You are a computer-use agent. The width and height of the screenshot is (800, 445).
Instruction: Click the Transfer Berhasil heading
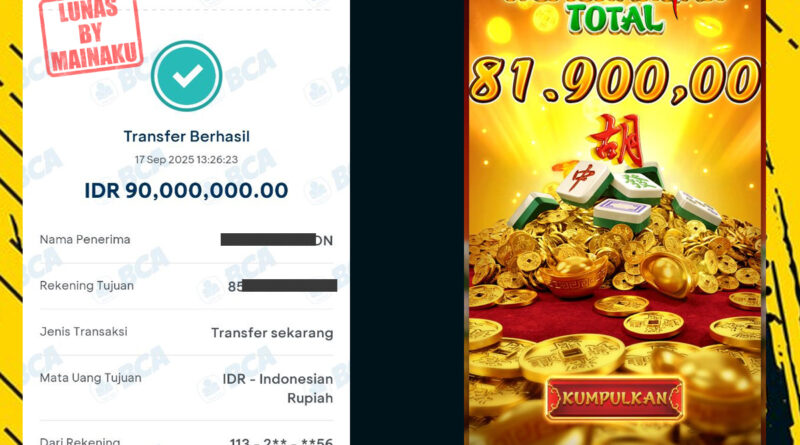(x=187, y=136)
